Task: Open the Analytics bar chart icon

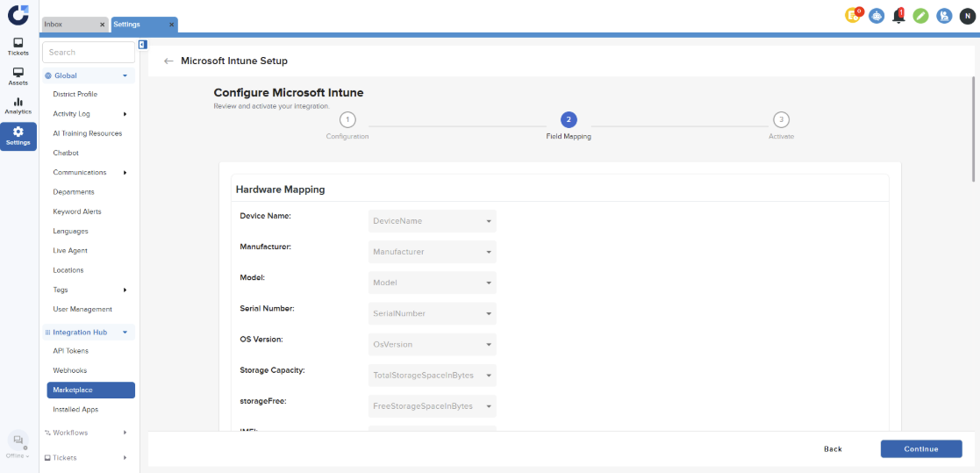Action: (x=18, y=105)
